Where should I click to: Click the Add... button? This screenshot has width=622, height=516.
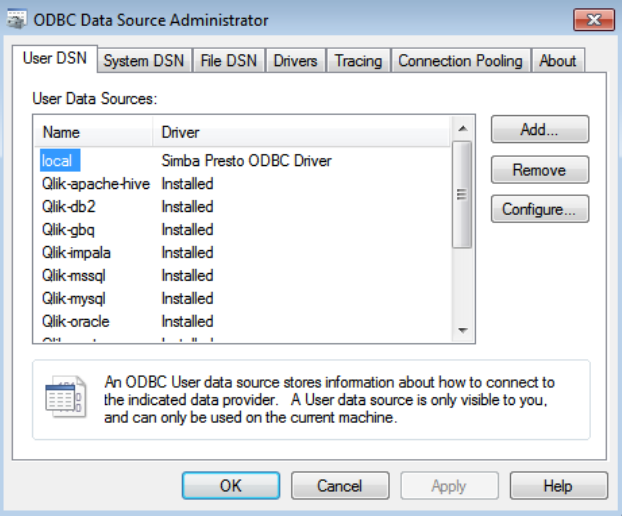point(539,129)
